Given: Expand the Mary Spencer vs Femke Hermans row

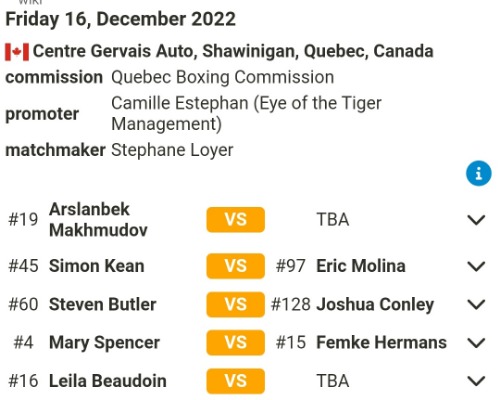Looking at the screenshot, I should tap(476, 343).
